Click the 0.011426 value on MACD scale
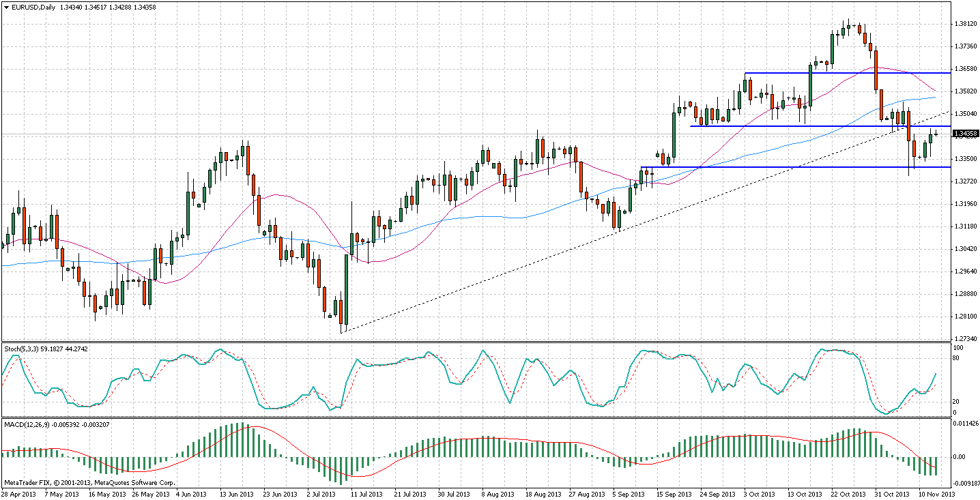 tap(965, 424)
